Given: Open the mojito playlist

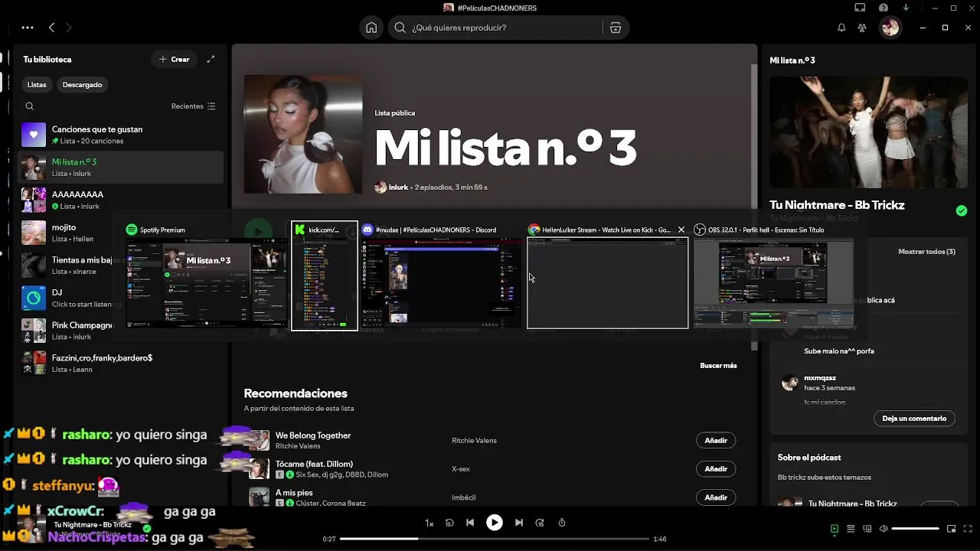Looking at the screenshot, I should click(120, 233).
